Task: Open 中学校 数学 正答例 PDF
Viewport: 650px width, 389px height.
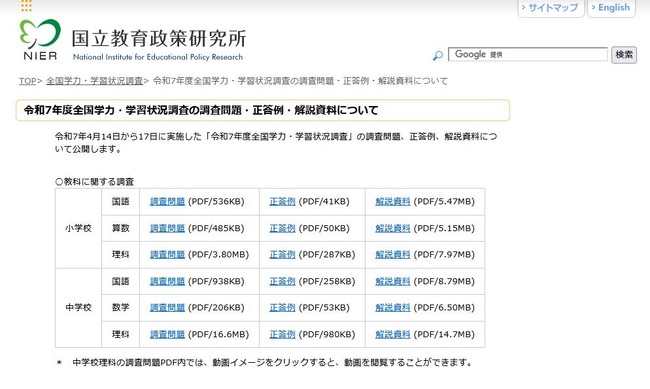Action: point(282,308)
